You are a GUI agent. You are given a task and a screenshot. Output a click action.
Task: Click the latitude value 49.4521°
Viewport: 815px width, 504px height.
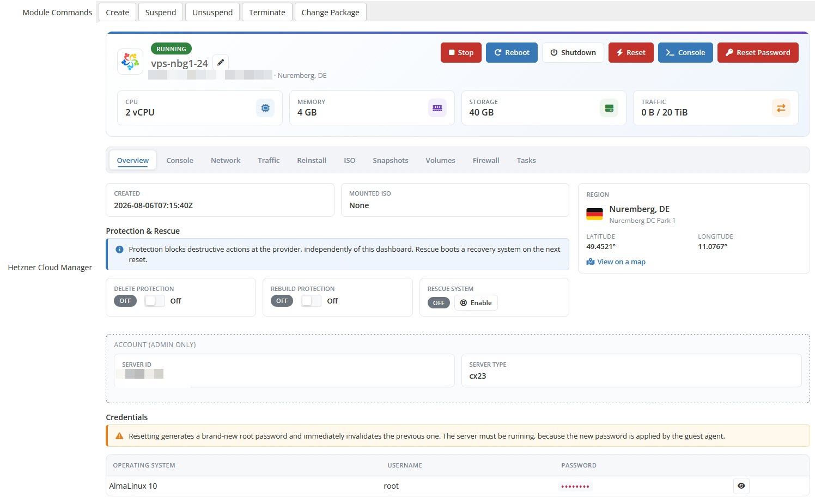click(x=601, y=246)
